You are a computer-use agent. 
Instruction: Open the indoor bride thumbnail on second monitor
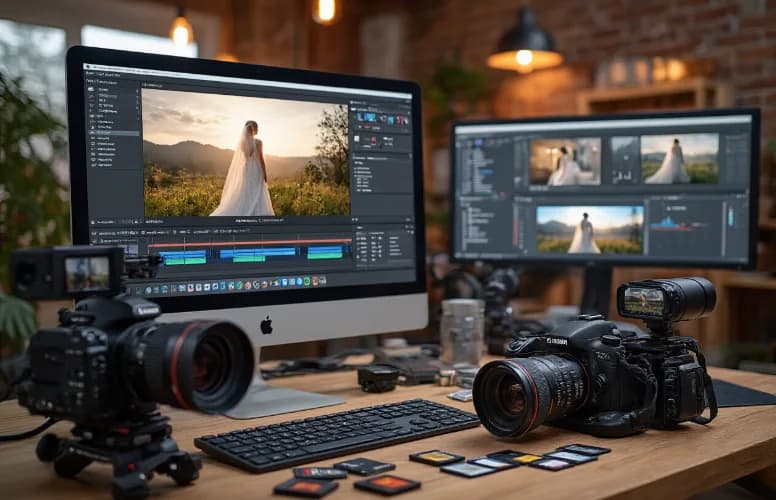click(565, 162)
